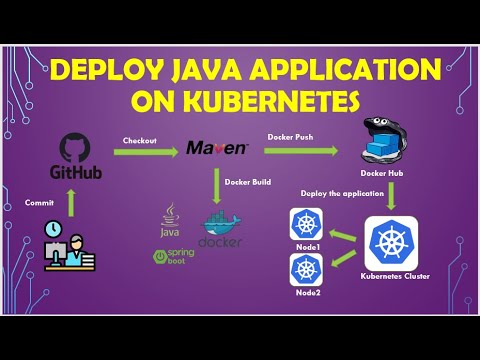The image size is (480, 360).
Task: Click the 'DEPLOY JAVA APPLICATION' title line
Action: [x=246, y=70]
